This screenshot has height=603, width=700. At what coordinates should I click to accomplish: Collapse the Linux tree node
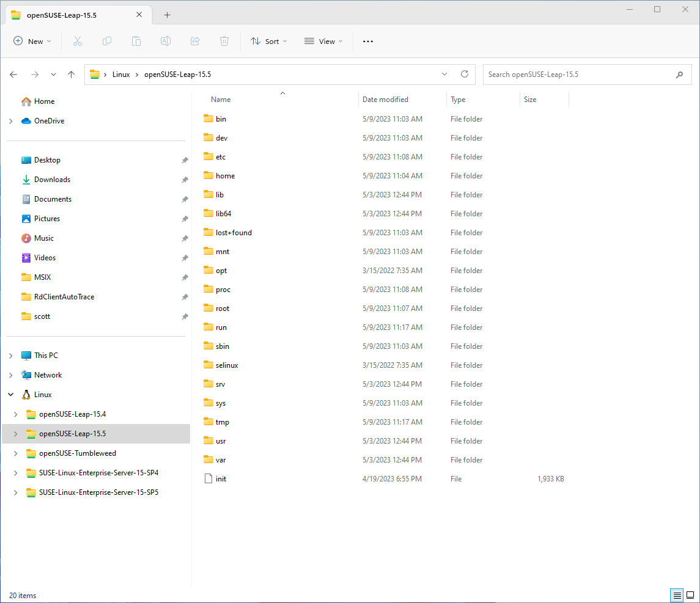(11, 395)
